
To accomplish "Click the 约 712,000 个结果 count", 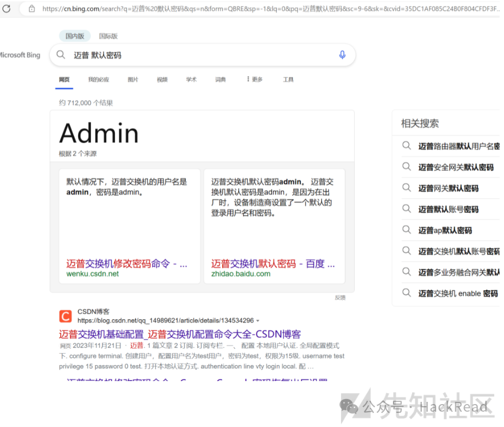I will [85, 103].
